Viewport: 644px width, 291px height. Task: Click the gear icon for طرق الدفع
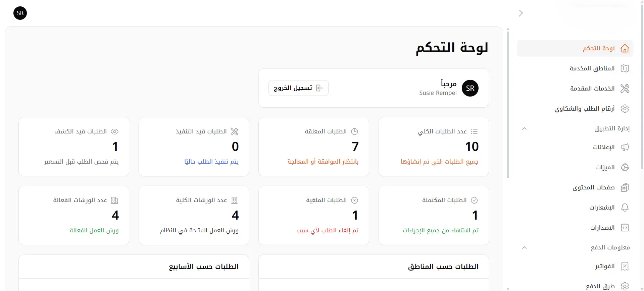(x=625, y=286)
